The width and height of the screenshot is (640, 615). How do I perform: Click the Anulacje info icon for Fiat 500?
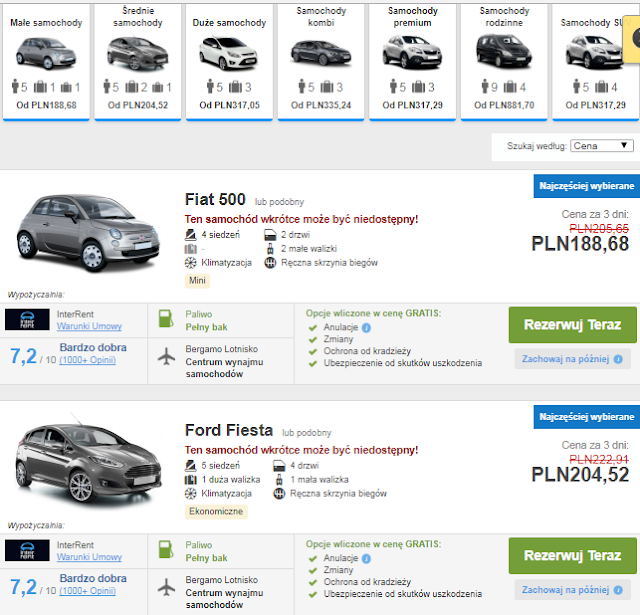367,328
